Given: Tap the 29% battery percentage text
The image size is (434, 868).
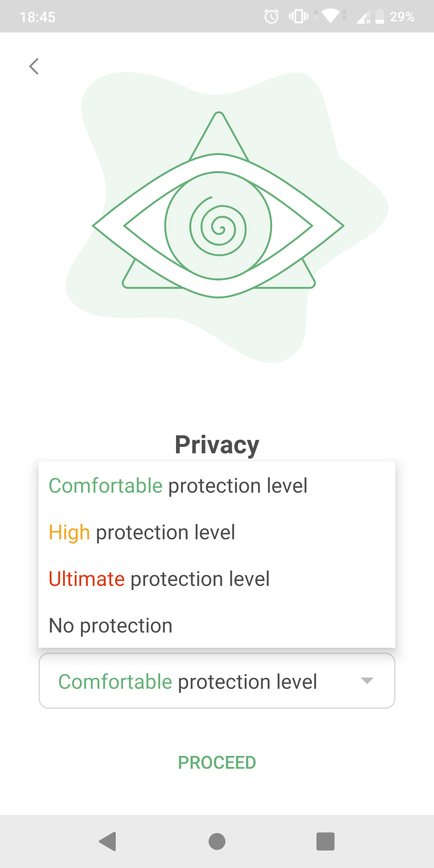Looking at the screenshot, I should pos(402,16).
